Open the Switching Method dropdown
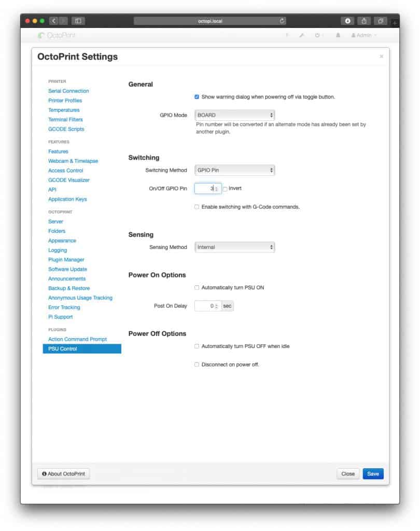 [x=235, y=170]
